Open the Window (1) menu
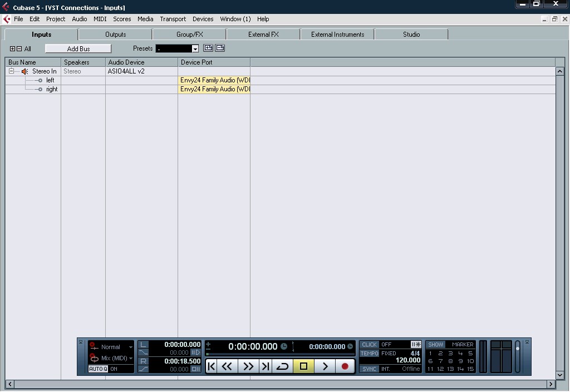The image size is (570, 392). click(235, 19)
